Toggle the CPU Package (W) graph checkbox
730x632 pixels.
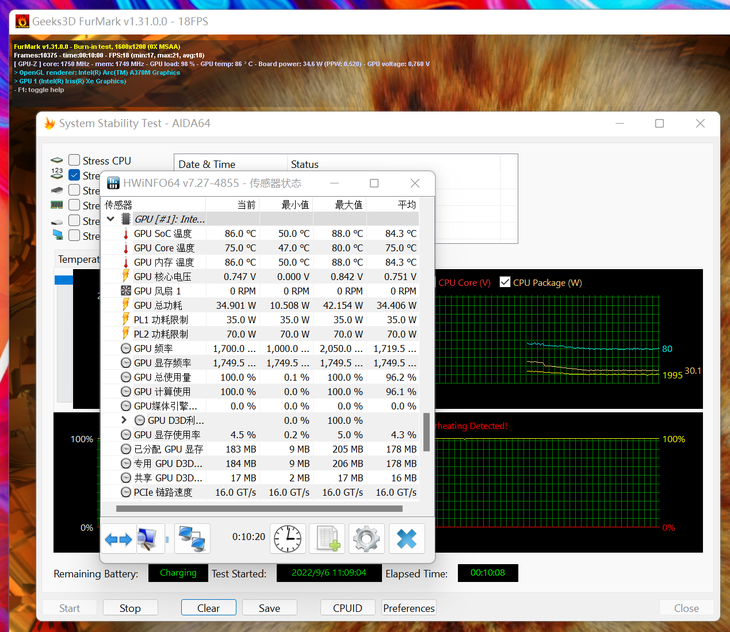click(x=505, y=282)
